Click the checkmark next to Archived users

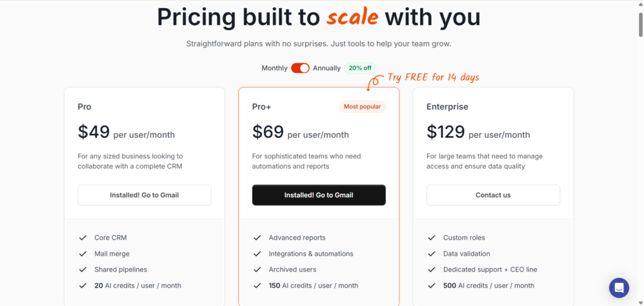[257, 270]
